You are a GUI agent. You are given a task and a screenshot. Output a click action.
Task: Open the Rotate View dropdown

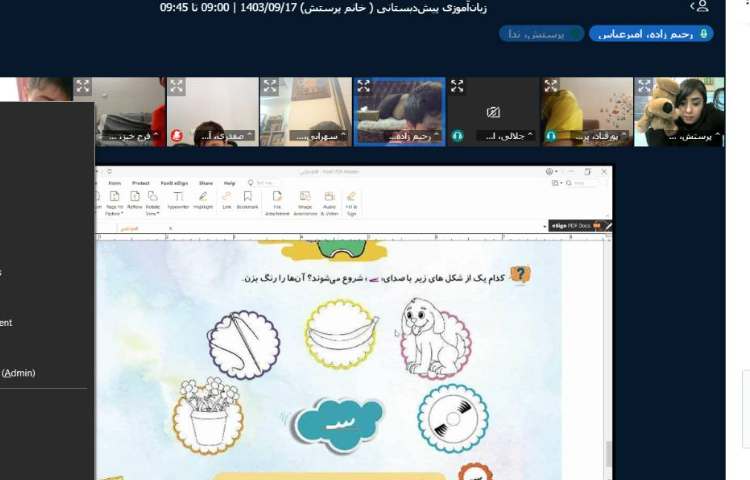point(153,204)
